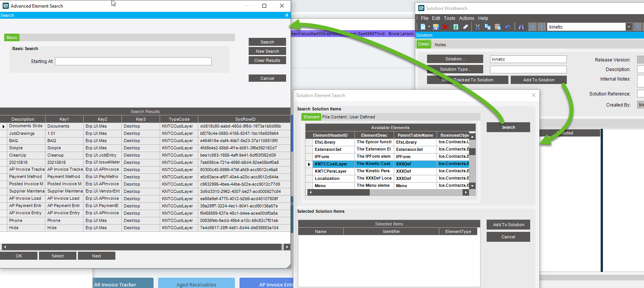
Task: Click right arrow of Search Results horizontal scrollbar
Action: coord(287,247)
